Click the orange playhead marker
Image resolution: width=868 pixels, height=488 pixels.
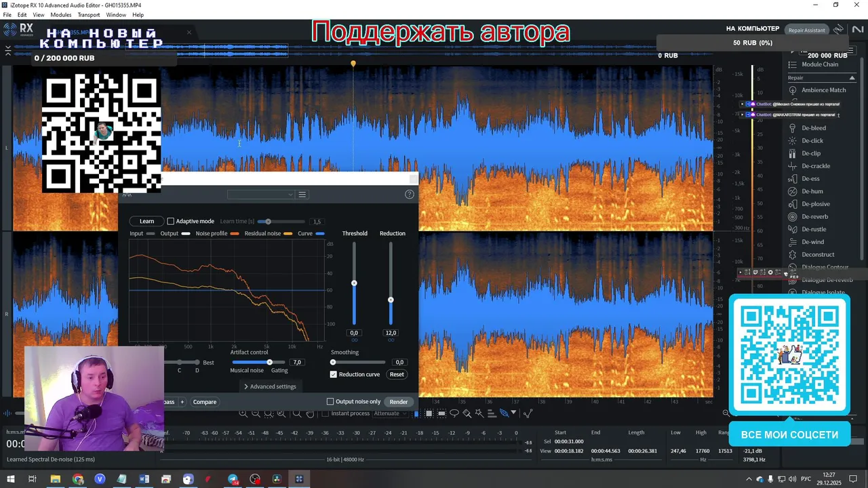click(x=353, y=64)
